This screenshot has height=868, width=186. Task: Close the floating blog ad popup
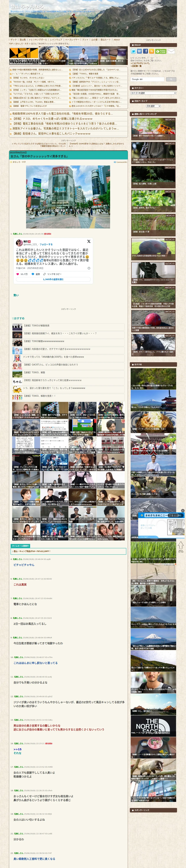point(183,511)
